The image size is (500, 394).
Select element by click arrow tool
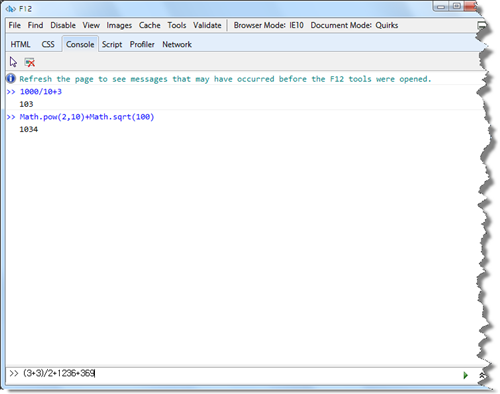point(13,62)
